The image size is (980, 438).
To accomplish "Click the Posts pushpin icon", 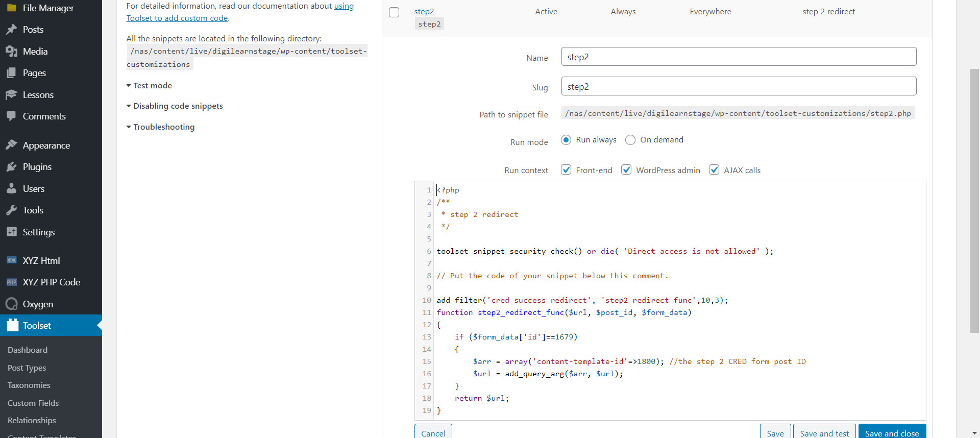I will pyautogui.click(x=12, y=30).
